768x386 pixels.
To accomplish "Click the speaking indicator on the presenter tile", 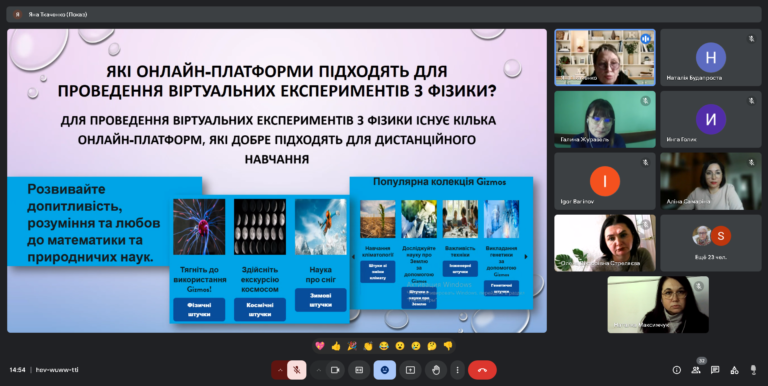I will click(x=646, y=38).
